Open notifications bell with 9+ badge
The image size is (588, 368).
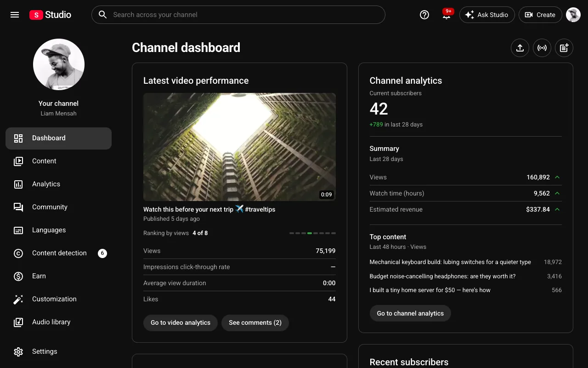click(447, 15)
